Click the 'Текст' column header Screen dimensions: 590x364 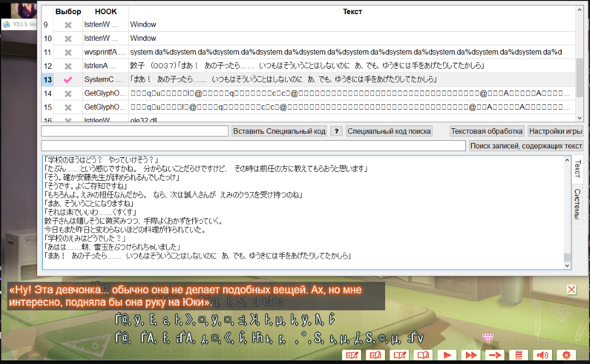pos(352,11)
